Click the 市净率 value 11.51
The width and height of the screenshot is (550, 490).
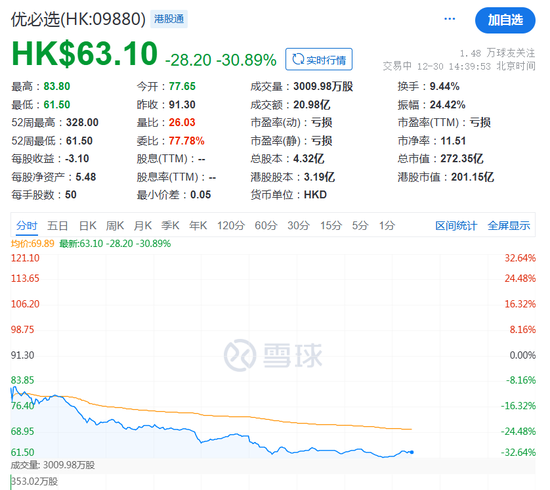point(453,141)
